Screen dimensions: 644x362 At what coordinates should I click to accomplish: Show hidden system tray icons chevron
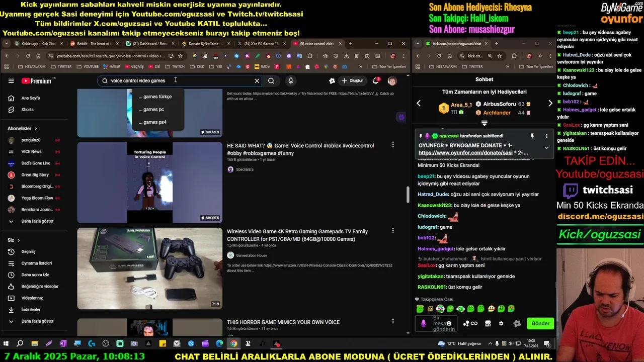point(490,344)
